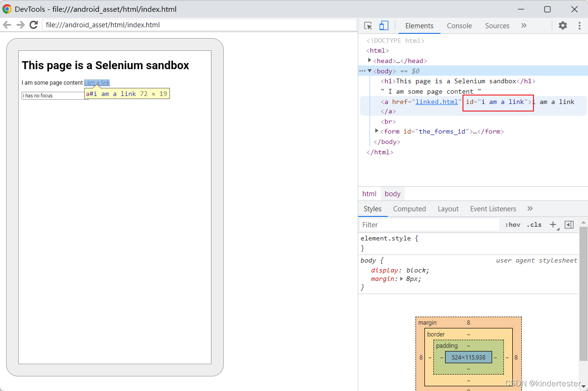Activate the inspect element picker
Image resolution: width=588 pixels, height=391 pixels.
tap(368, 26)
